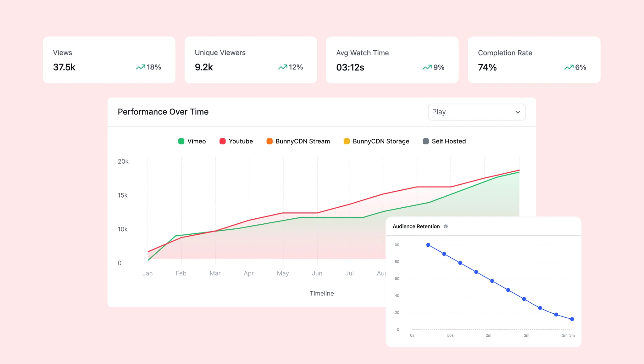
Task: Click the 74% completion rate value
Action: (487, 67)
